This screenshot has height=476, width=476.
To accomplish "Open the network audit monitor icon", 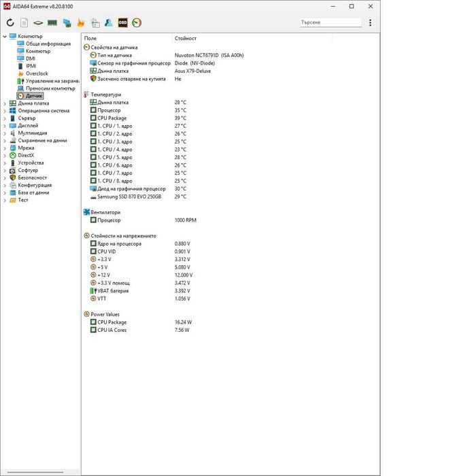I will (67, 22).
